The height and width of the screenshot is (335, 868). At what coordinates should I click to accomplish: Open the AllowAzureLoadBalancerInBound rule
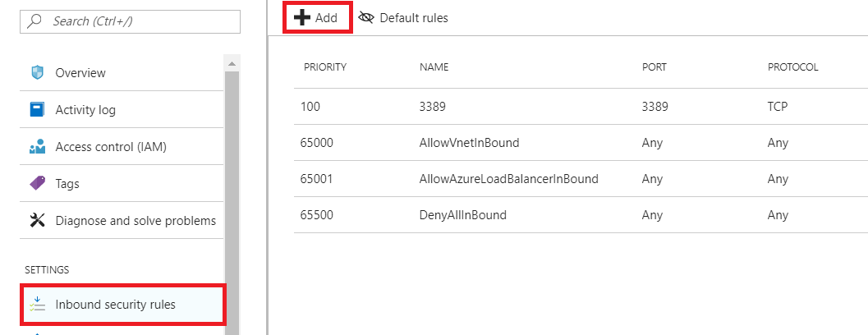coord(508,179)
